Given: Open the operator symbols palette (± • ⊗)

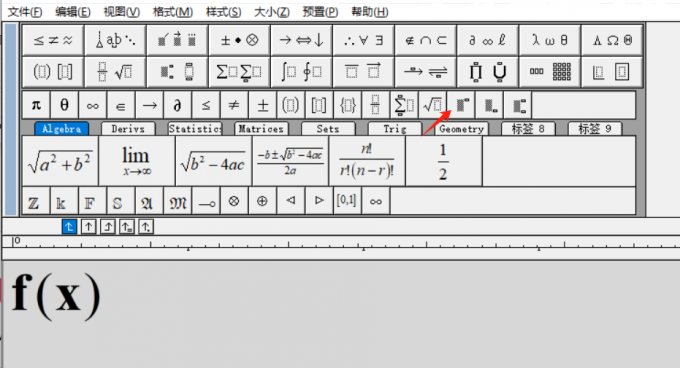Looking at the screenshot, I should pyautogui.click(x=239, y=40).
